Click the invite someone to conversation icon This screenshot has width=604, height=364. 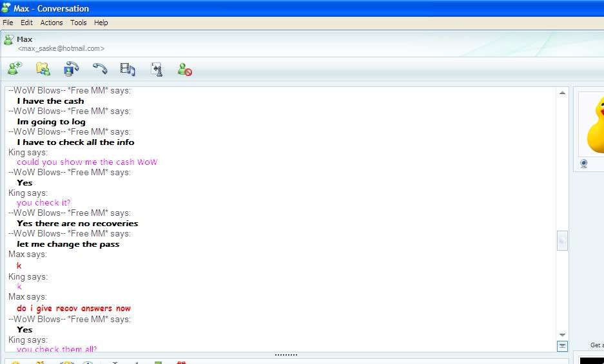pyautogui.click(x=15, y=69)
